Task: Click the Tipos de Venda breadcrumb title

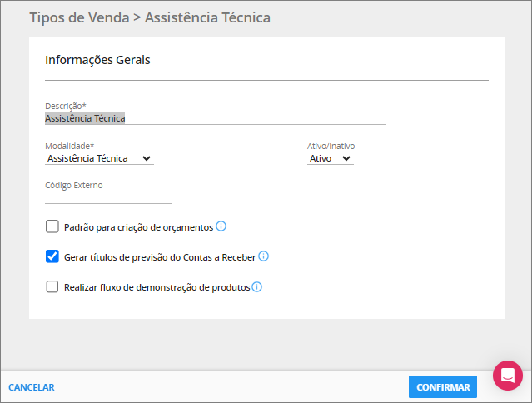Action: 80,17
